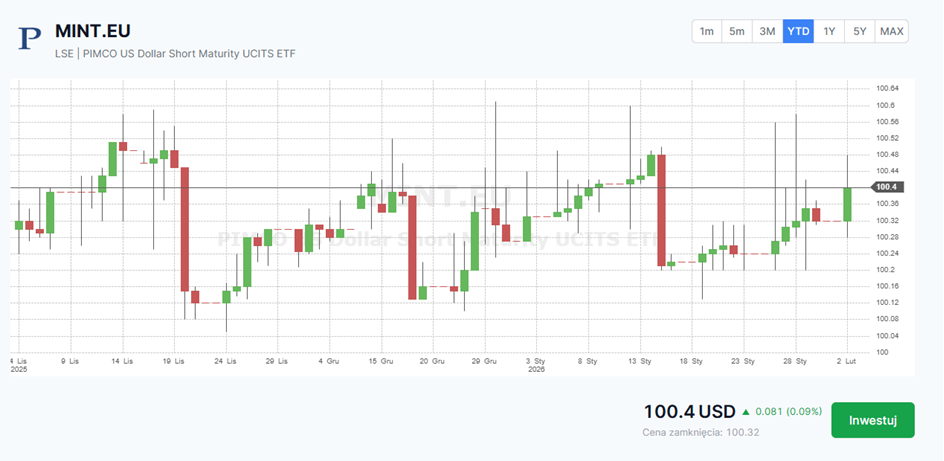Viewport: 944px width, 461px height.
Task: Click the large red candle near 19 Lis
Action: [x=185, y=228]
